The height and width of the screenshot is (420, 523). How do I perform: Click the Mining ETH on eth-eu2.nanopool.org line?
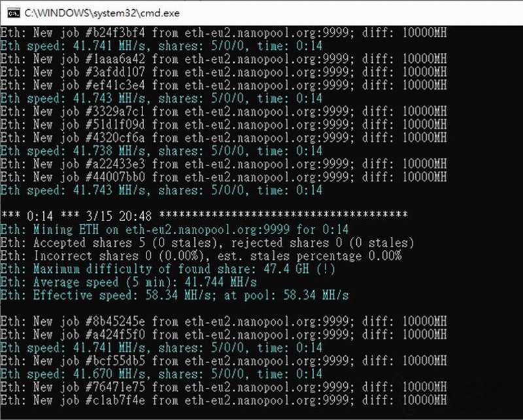point(175,230)
